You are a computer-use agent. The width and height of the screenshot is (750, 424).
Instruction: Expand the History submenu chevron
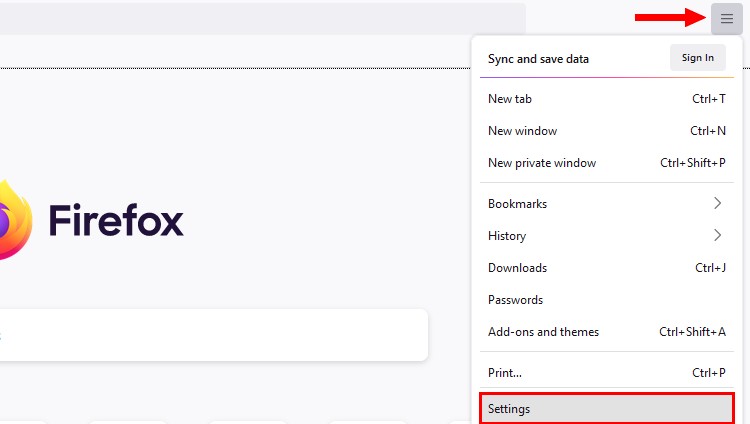click(717, 235)
